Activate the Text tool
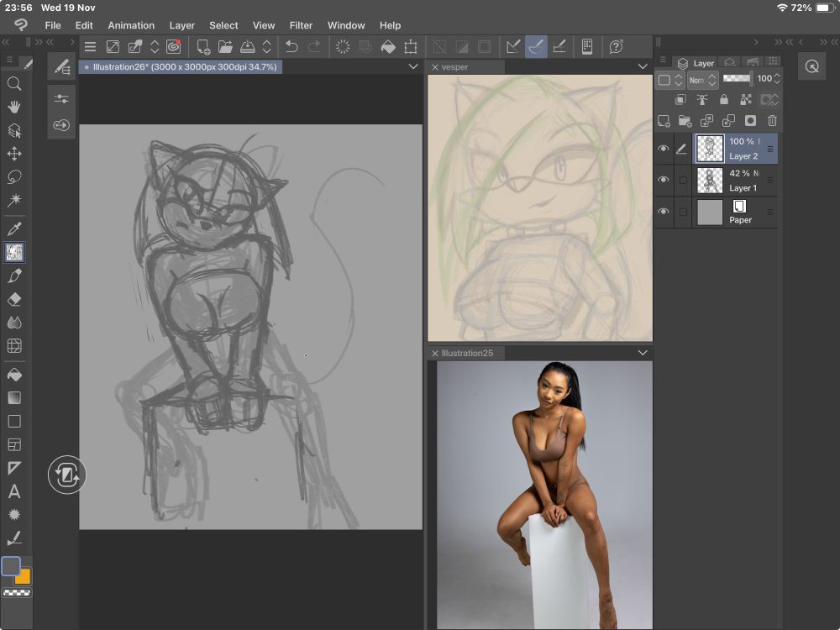840x630 pixels. (x=14, y=491)
